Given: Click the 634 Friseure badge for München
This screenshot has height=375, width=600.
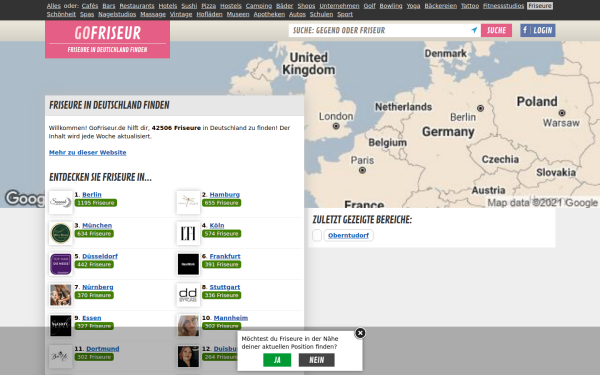Looking at the screenshot, I should coord(94,233).
